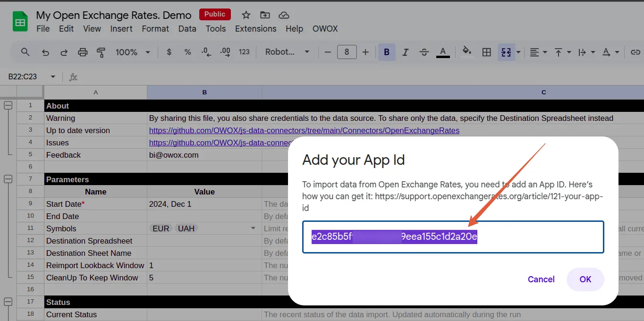This screenshot has height=321, width=644.
Task: Select column B header
Action: [204, 93]
